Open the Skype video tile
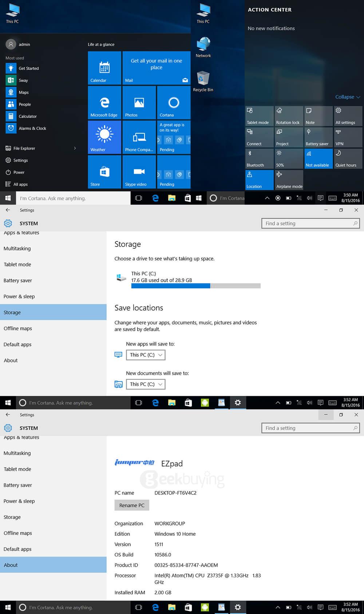 (139, 172)
